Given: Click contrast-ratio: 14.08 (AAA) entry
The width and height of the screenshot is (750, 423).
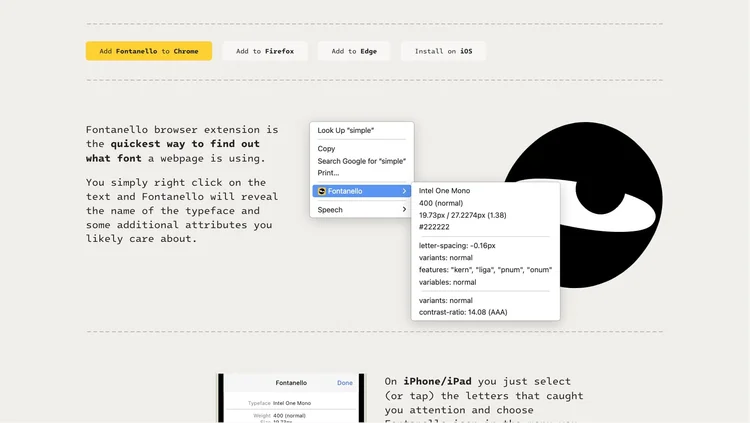Looking at the screenshot, I should tap(463, 312).
